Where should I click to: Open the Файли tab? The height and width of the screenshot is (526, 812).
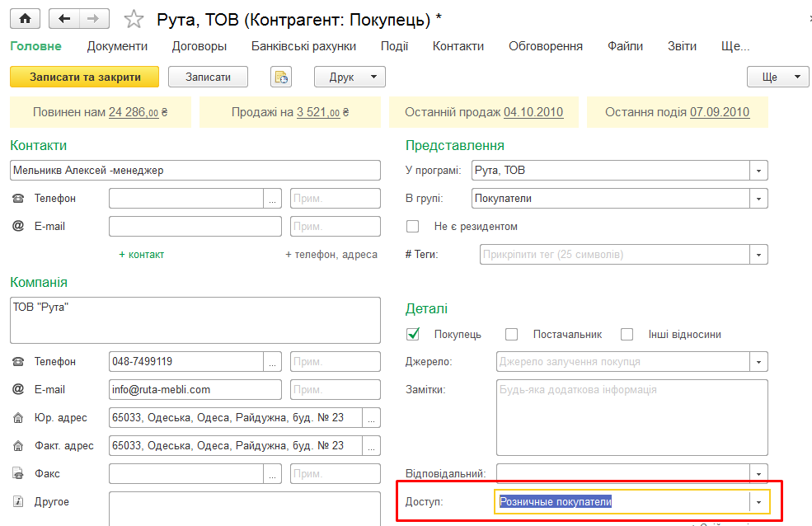[x=625, y=46]
